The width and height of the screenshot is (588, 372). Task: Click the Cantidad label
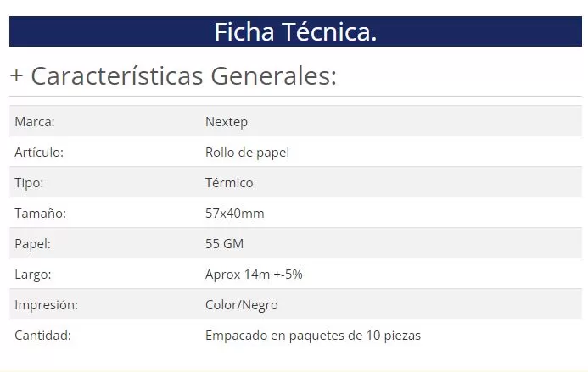(x=42, y=336)
